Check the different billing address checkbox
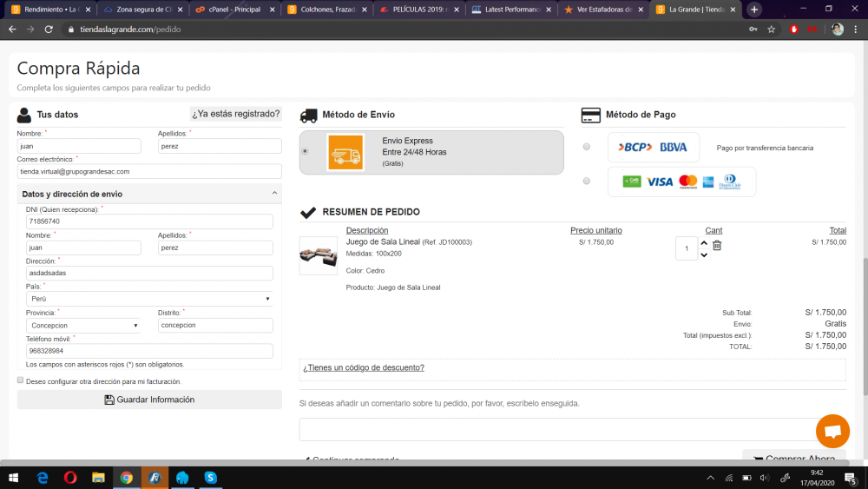Screen dimensions: 868x489 21,380
